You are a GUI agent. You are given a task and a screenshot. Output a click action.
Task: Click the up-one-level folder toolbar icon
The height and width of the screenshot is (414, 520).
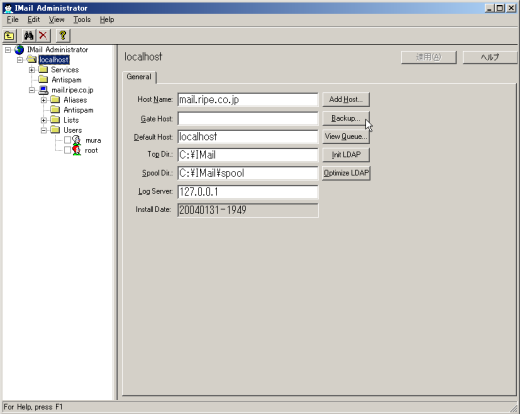click(9, 35)
